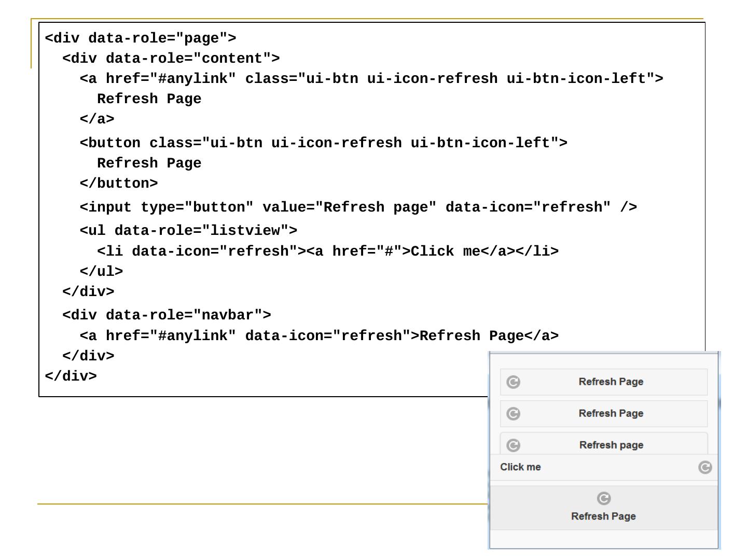Click the div data-role="navbar" code line

coord(167,315)
